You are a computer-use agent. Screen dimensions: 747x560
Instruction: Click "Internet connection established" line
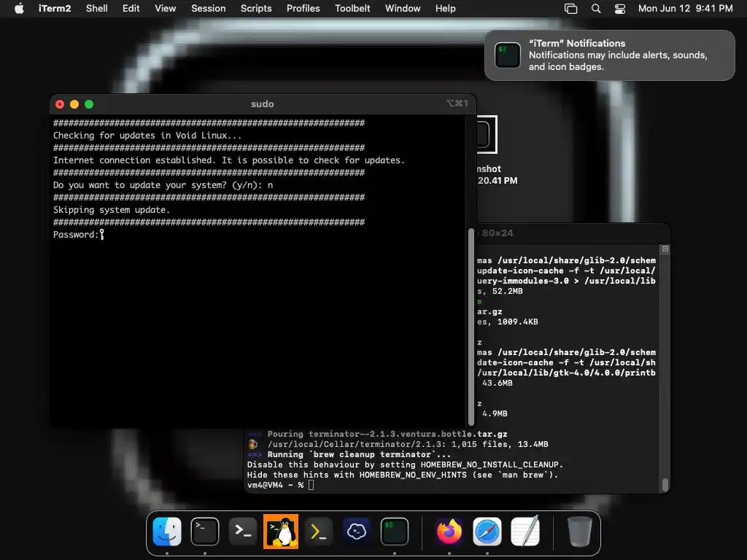tap(228, 160)
